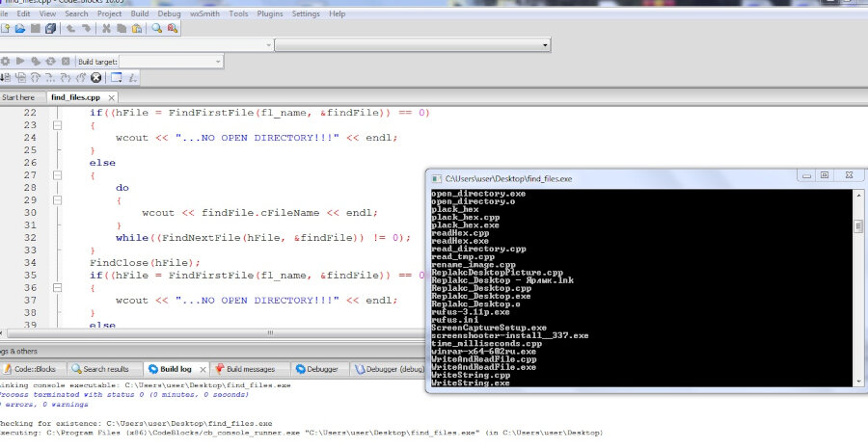The image size is (868, 448).
Task: Open the left scope dropdown arrow
Action: tap(269, 44)
